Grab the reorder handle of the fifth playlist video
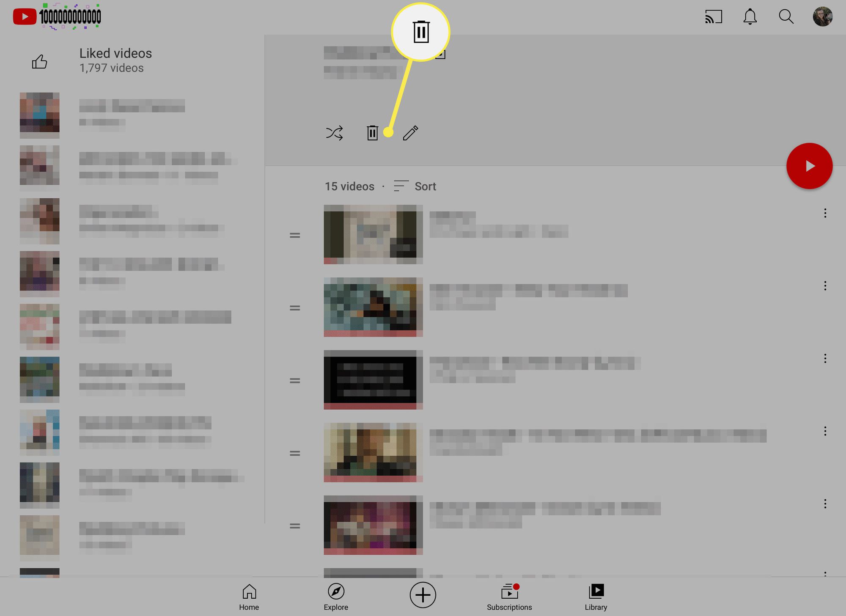This screenshot has width=846, height=616. point(295,526)
